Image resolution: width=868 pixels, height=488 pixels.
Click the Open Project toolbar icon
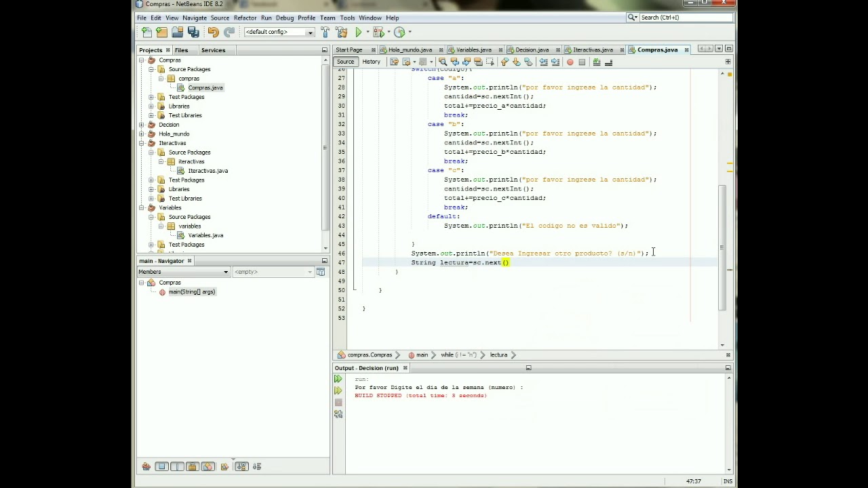(177, 32)
